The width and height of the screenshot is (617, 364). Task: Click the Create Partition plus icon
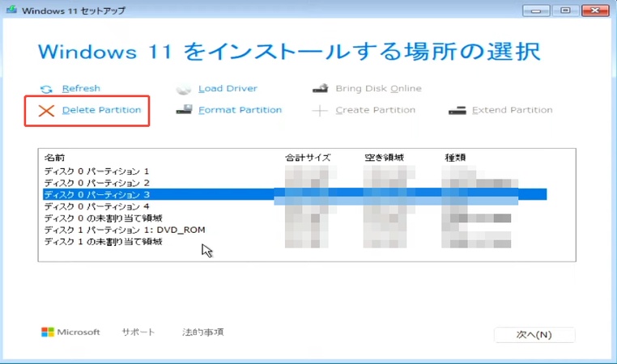point(321,111)
